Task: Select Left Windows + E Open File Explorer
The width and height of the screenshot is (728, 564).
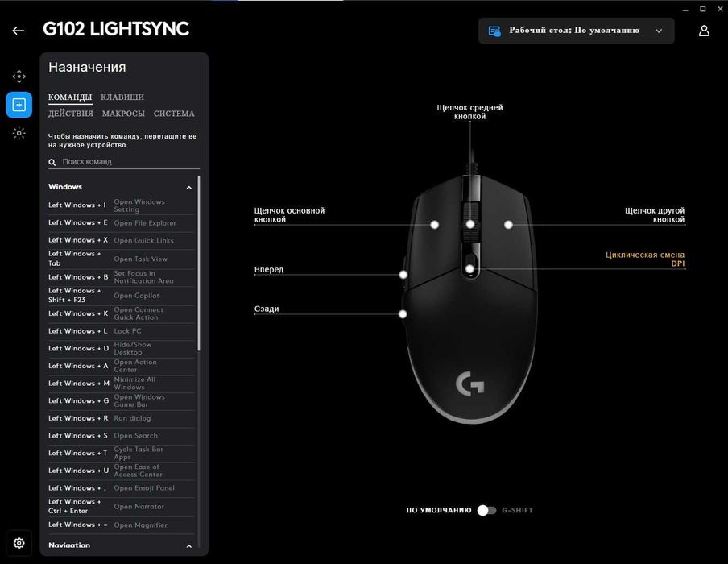Action: click(122, 223)
